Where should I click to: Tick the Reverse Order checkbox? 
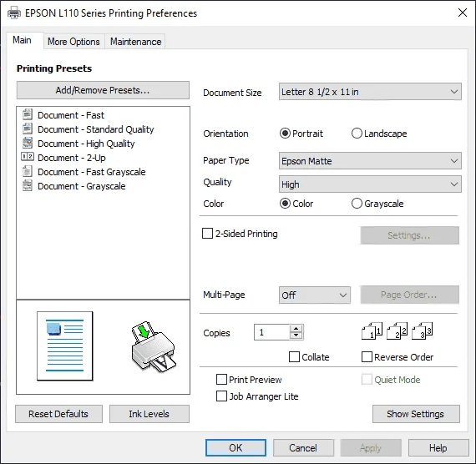[x=367, y=357]
